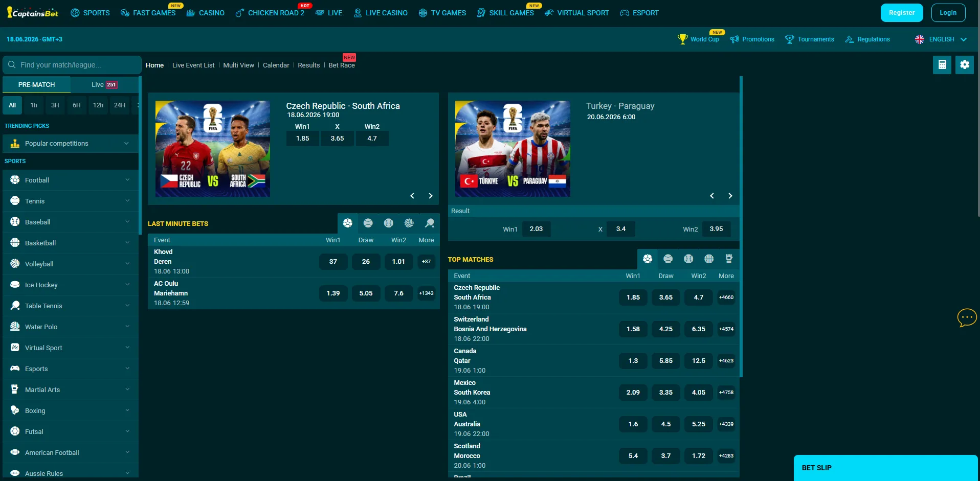Switch to the Live 251 tab
Image resolution: width=980 pixels, height=481 pixels.
point(104,85)
